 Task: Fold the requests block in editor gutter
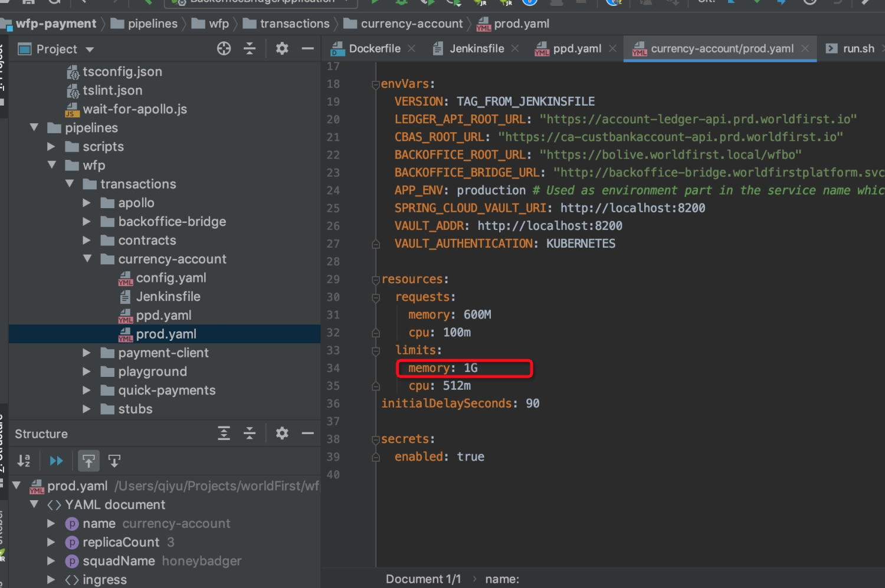375,297
